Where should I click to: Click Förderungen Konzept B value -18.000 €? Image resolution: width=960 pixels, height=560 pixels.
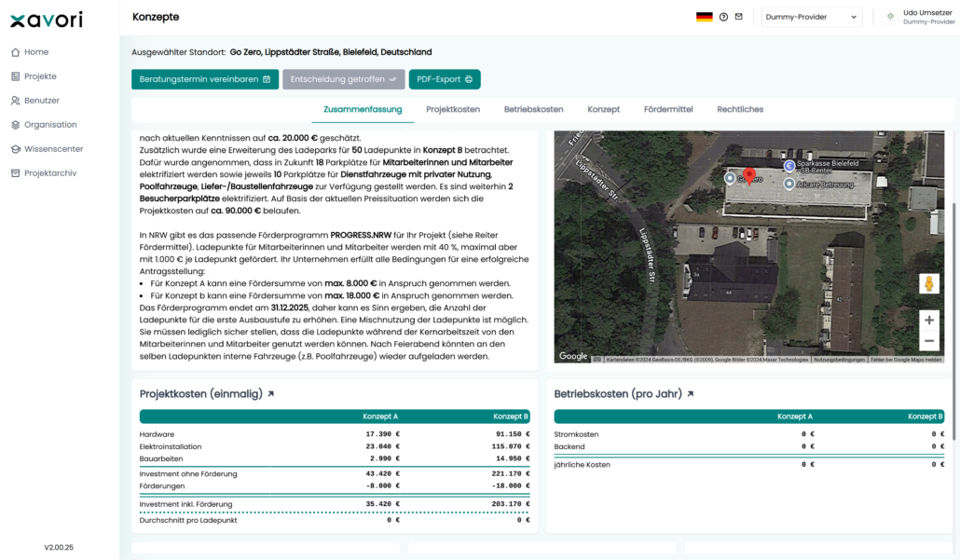tap(513, 486)
